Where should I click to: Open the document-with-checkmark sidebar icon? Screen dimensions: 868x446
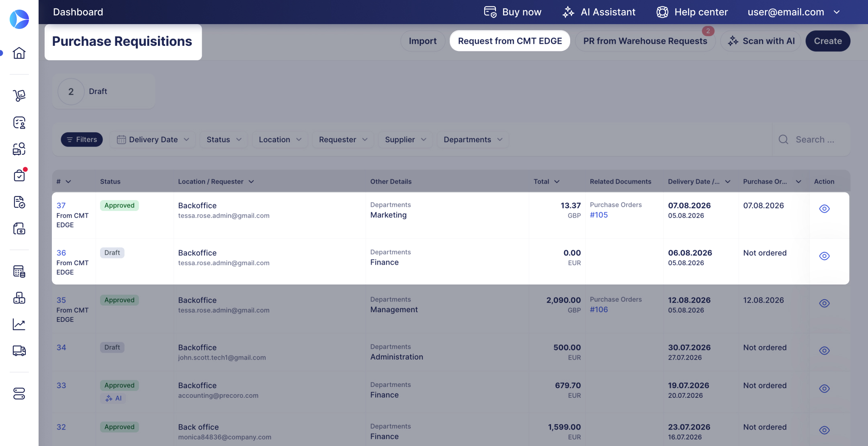[19, 202]
